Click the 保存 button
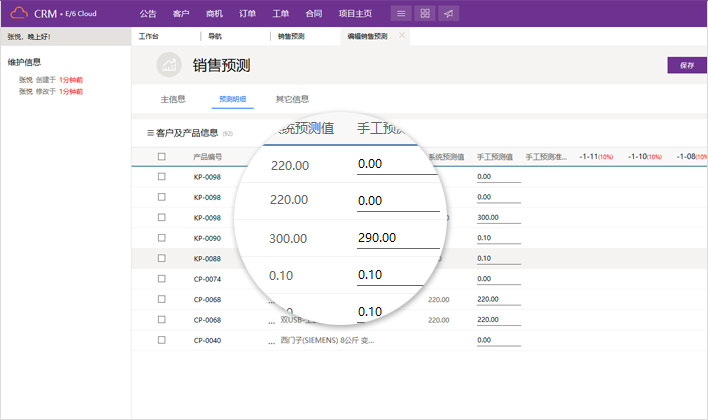This screenshot has width=708, height=420. coord(687,65)
